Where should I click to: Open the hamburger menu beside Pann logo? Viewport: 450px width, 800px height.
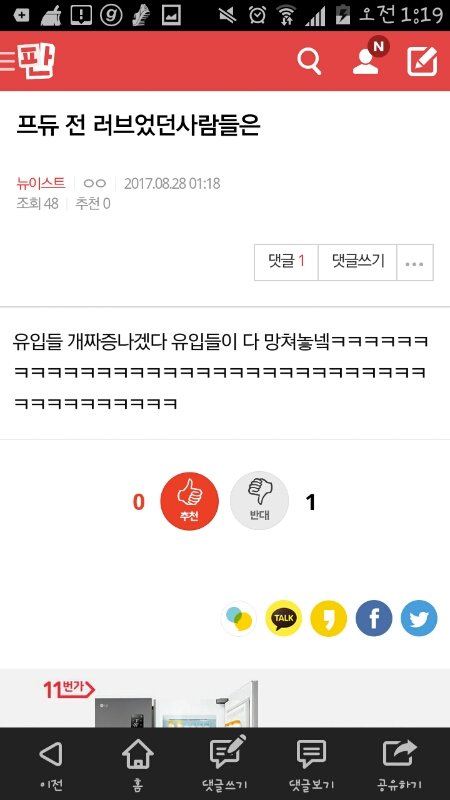pyautogui.click(x=8, y=61)
